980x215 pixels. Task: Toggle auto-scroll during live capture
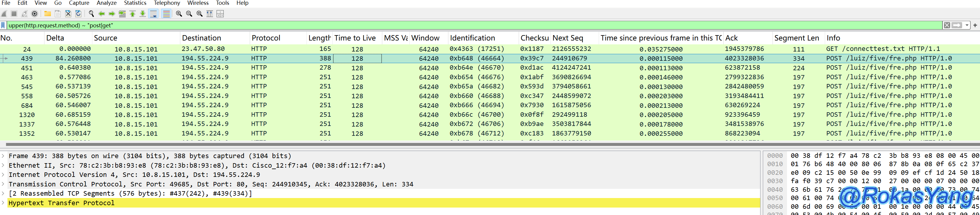click(153, 14)
